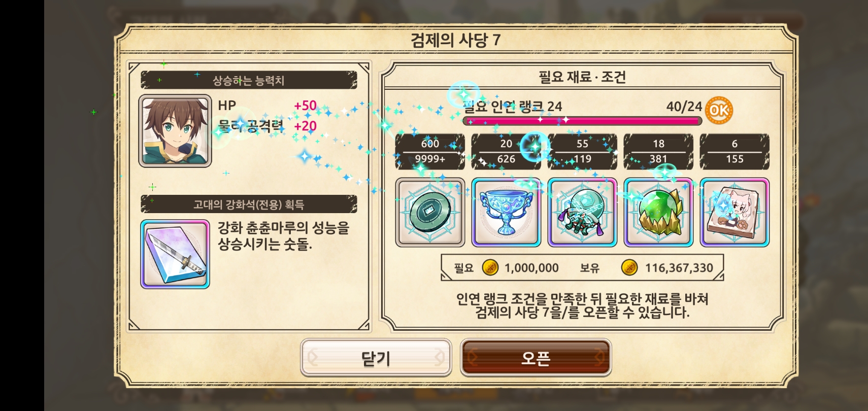868x411 pixels.
Task: Select the green crystal gem material
Action: 658,213
